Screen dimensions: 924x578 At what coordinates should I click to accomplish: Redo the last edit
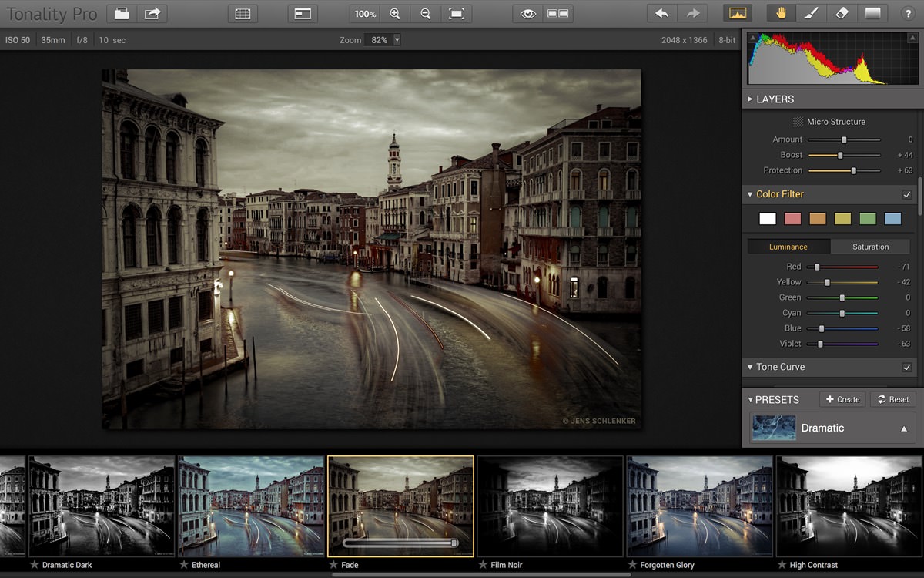point(693,13)
